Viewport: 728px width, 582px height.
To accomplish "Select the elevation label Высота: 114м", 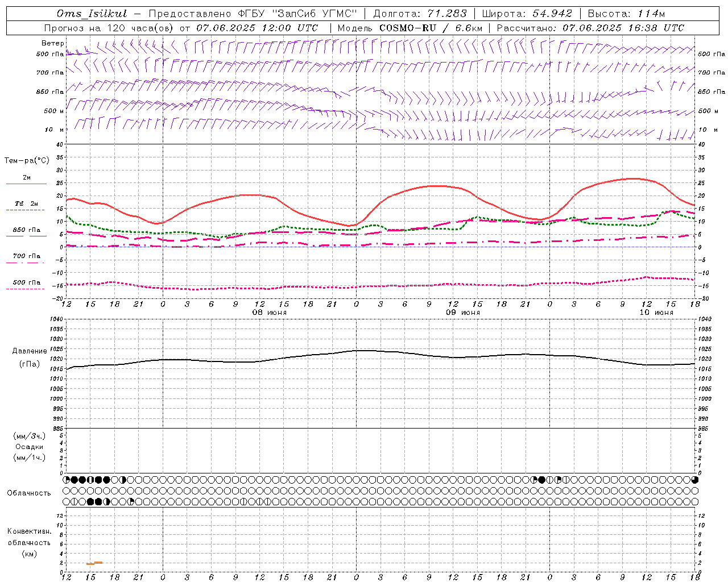I will [x=626, y=14].
